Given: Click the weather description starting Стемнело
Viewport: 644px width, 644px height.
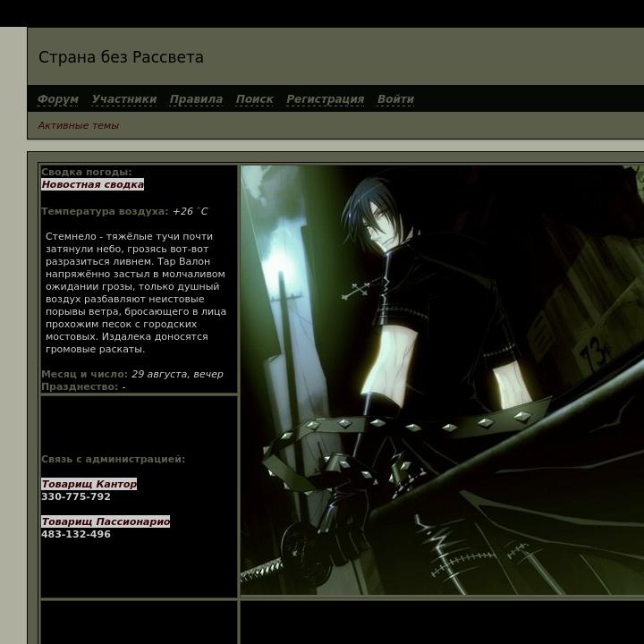Looking at the screenshot, I should pyautogui.click(x=136, y=292).
